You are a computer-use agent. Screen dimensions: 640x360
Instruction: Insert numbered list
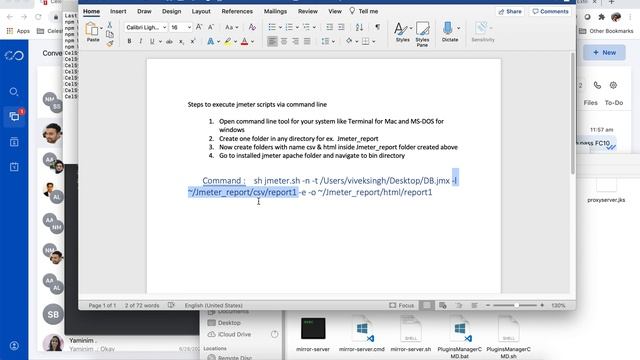click(x=289, y=27)
